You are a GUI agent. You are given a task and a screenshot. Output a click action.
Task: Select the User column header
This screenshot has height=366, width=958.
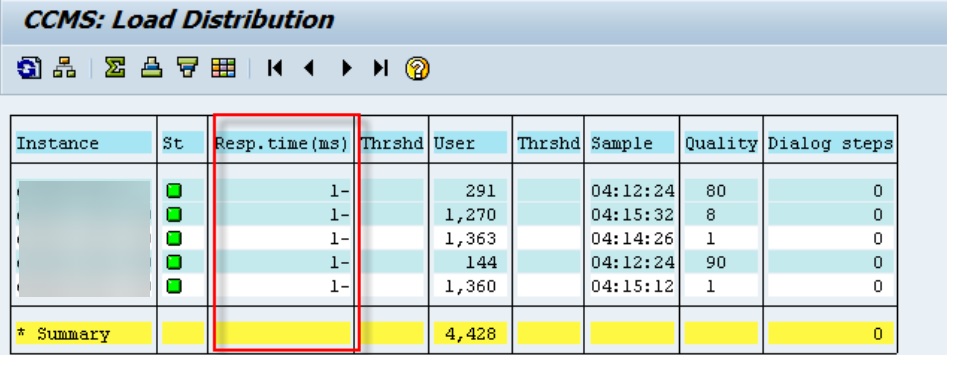470,143
